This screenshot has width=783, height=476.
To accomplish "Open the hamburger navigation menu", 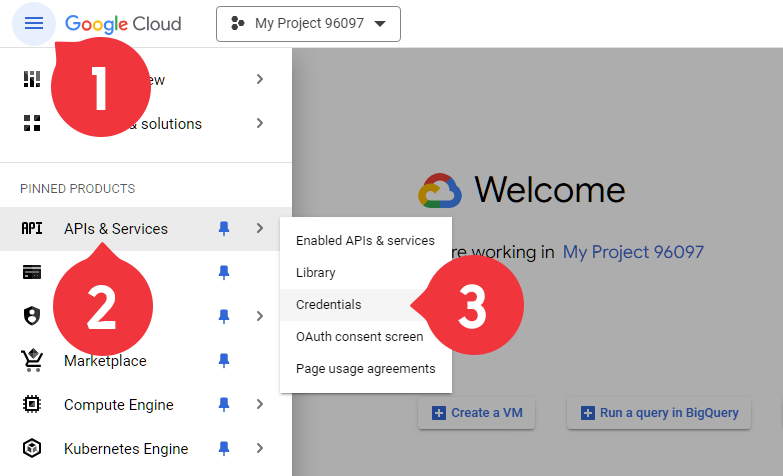I will pos(33,23).
